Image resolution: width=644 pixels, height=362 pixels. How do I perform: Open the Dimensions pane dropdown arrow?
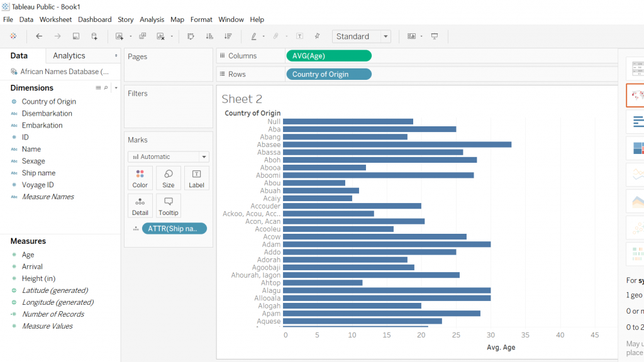tap(116, 88)
